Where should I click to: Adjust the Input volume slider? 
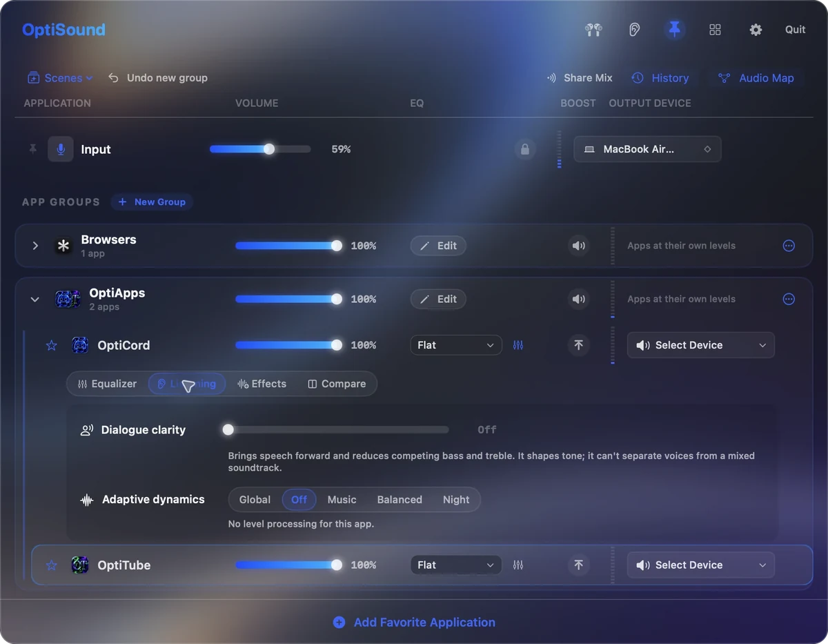tap(260, 149)
